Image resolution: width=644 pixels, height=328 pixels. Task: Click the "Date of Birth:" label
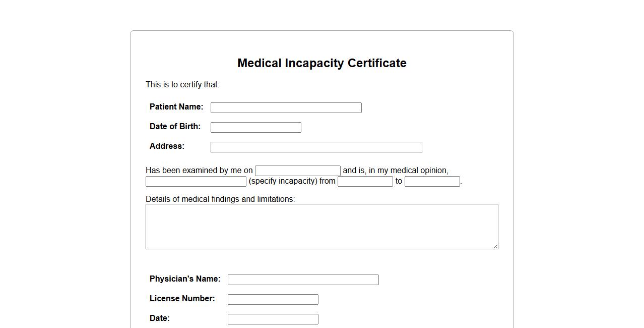pos(175,126)
